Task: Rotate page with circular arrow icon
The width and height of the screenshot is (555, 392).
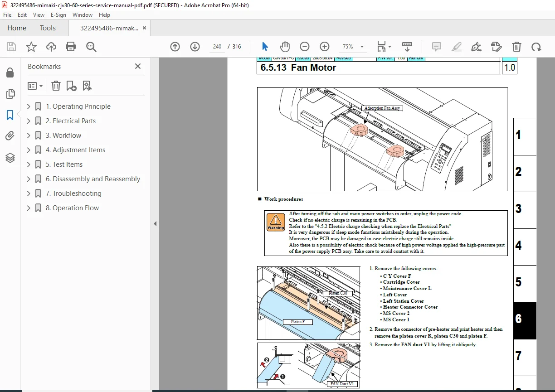Action: coord(536,47)
